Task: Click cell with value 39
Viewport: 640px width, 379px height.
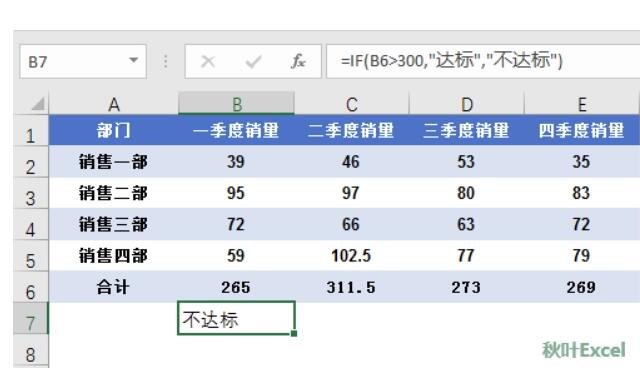Action: coord(236,162)
